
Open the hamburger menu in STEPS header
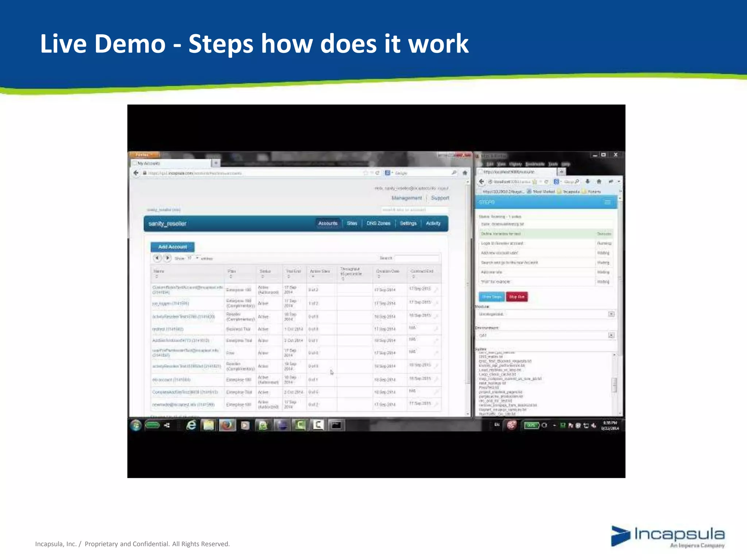pyautogui.click(x=607, y=202)
